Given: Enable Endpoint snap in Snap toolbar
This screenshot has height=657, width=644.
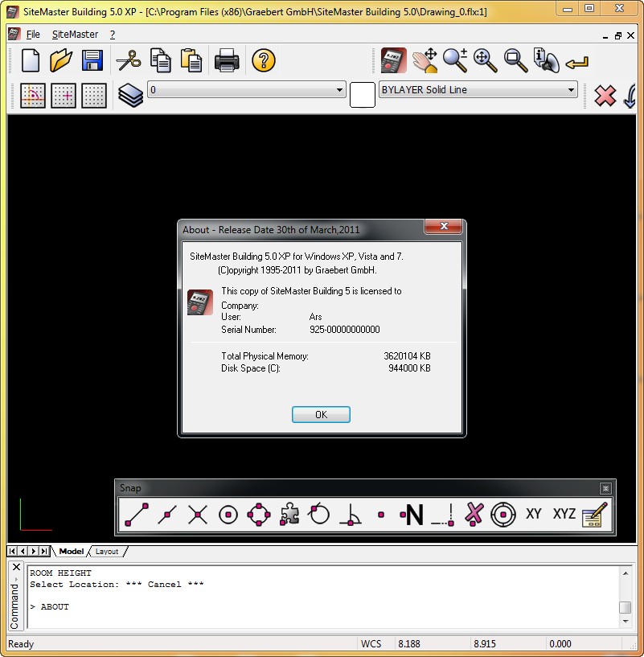Looking at the screenshot, I should click(137, 514).
